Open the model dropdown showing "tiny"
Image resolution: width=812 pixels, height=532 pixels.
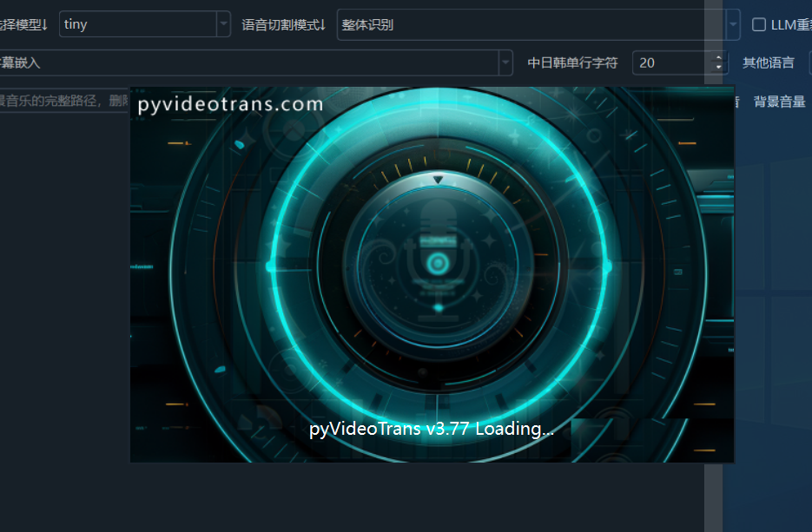point(144,23)
